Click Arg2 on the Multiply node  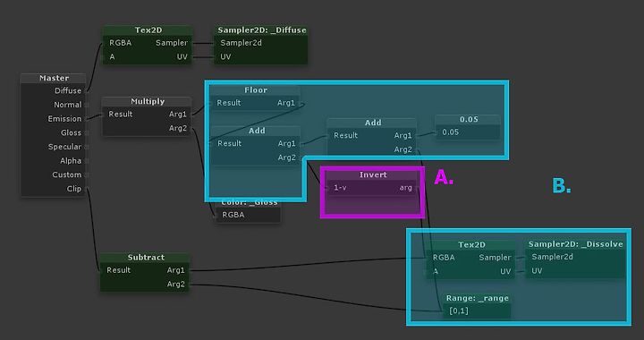178,128
